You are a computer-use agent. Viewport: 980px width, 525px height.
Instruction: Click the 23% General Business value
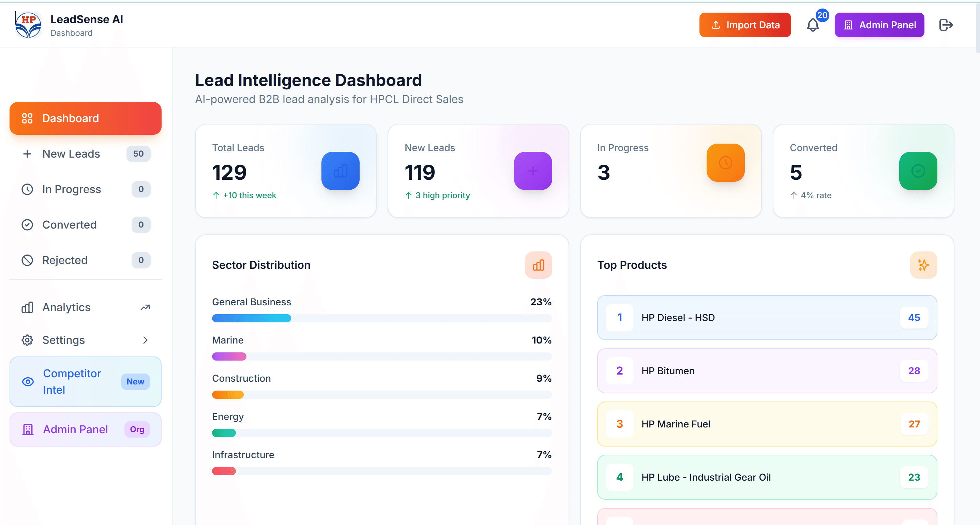point(541,302)
